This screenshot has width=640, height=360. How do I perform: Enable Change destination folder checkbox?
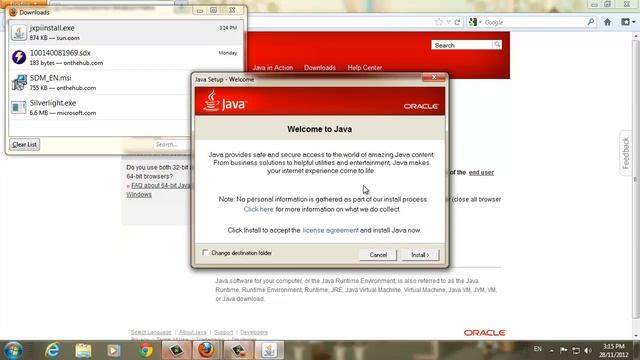point(205,253)
